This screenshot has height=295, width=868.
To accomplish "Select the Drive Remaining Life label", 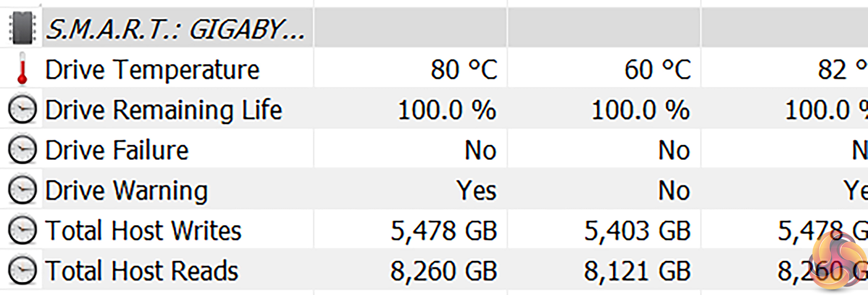I will 164,110.
